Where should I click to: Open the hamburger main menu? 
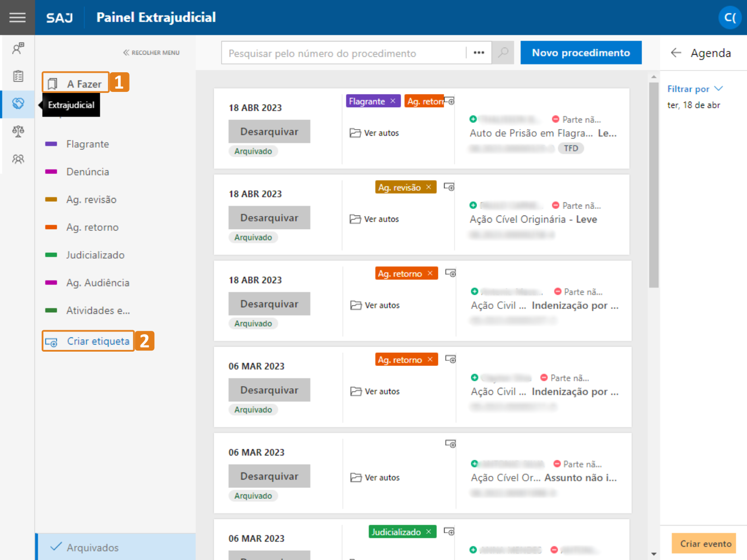point(17,17)
